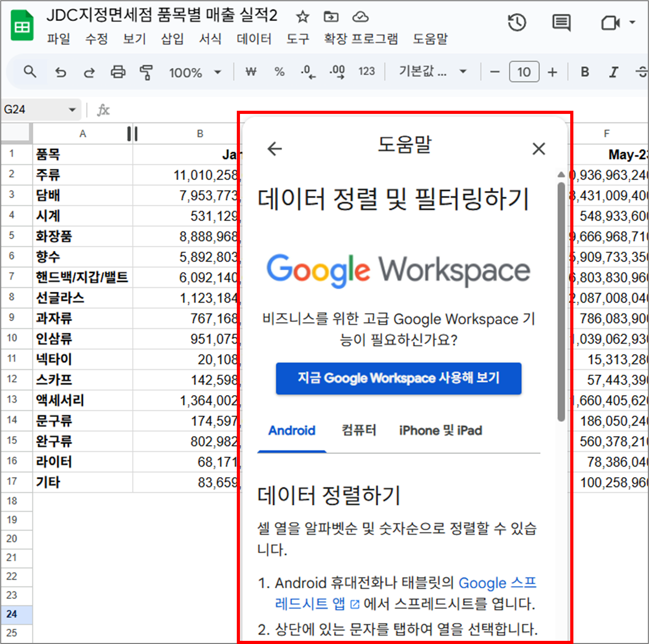Increase decimal places
This screenshot has height=644, width=649.
point(337,72)
